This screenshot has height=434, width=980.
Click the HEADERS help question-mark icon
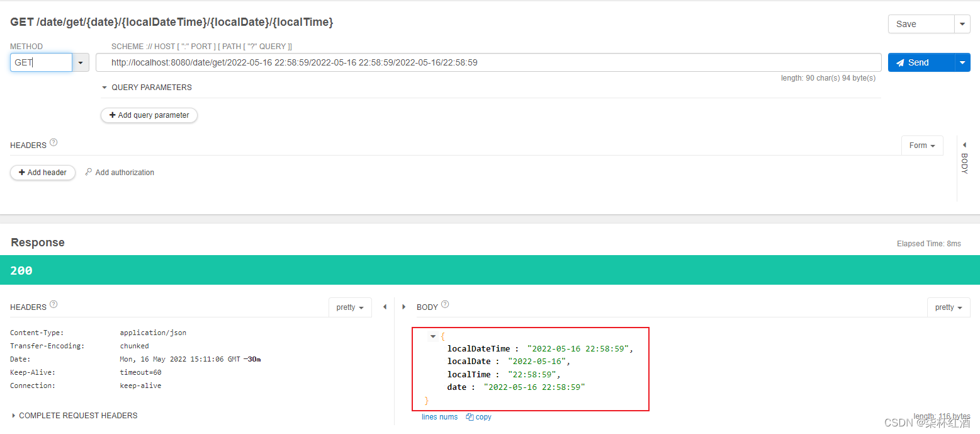54,141
